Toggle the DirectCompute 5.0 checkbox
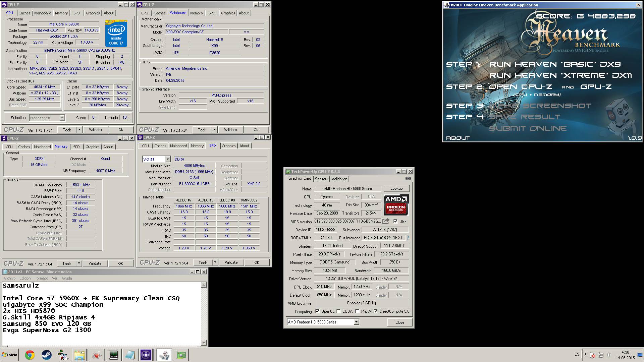Image resolution: width=644 pixels, height=362 pixels. pyautogui.click(x=376, y=311)
